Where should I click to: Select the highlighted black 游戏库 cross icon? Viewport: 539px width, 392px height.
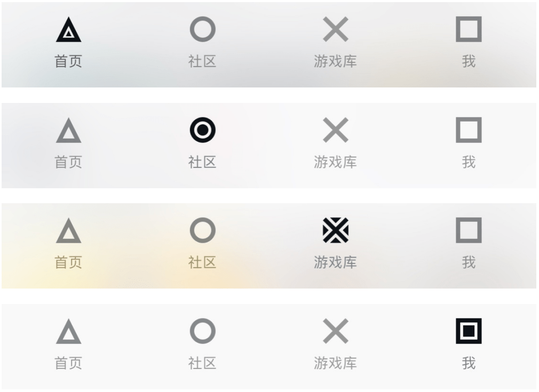[x=336, y=231]
